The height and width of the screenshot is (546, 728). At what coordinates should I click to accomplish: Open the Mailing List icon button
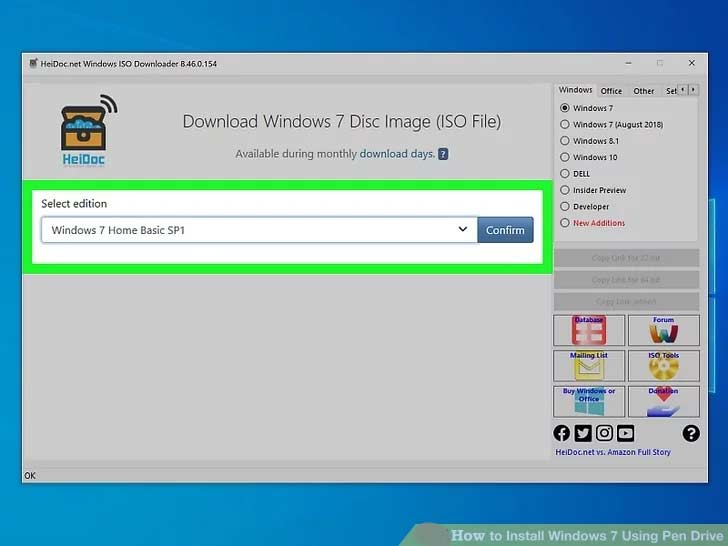tap(589, 365)
